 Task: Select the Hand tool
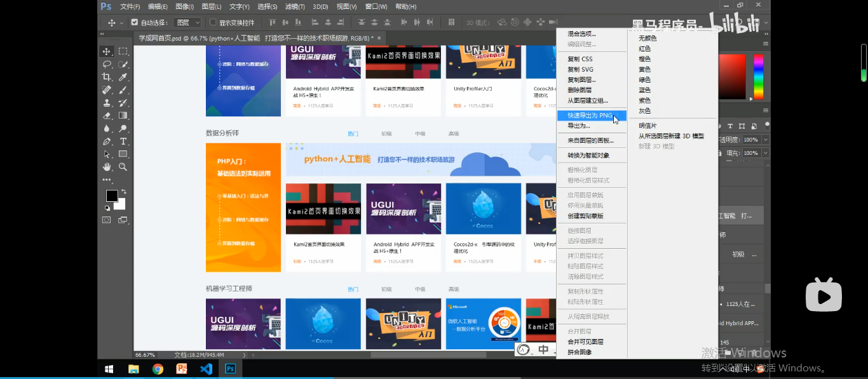pos(107,167)
